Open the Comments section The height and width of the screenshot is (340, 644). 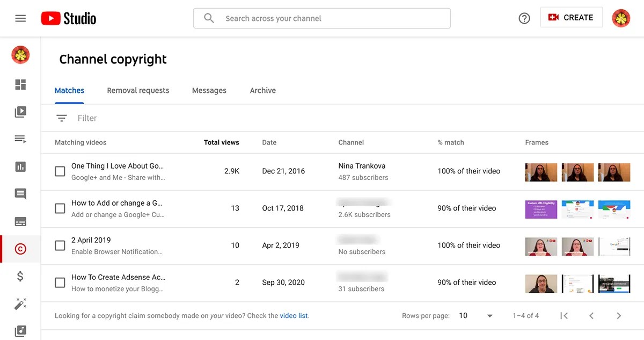click(20, 194)
